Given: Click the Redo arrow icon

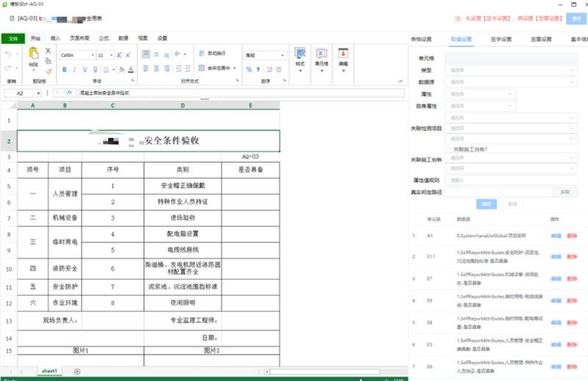Looking at the screenshot, I should (x=8, y=68).
